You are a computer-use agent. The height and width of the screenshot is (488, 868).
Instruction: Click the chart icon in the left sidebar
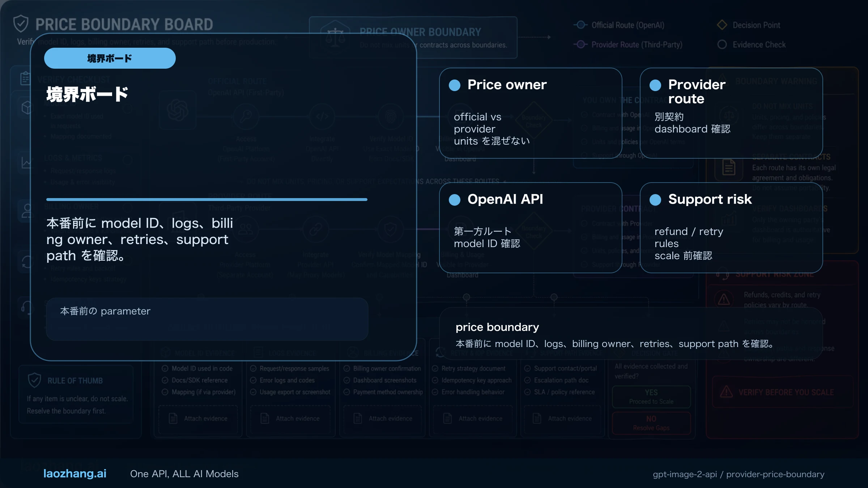26,162
